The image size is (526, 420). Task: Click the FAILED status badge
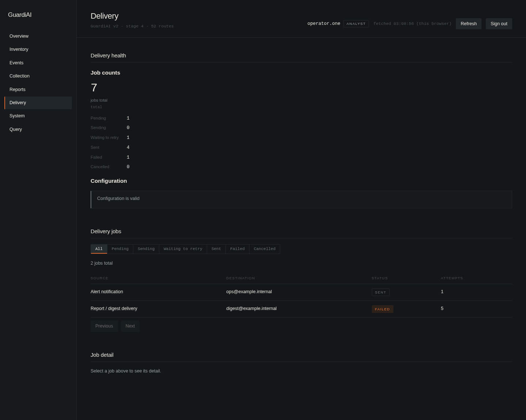[382, 309]
